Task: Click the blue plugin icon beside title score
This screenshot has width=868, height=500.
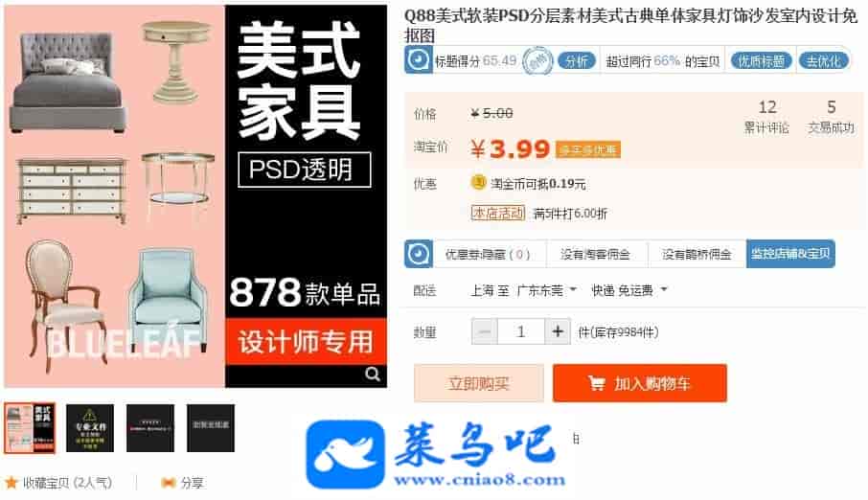Action: click(418, 59)
